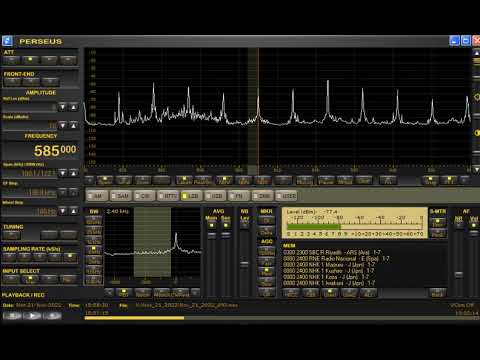Click down arrow at spectrum's right edge

pos(476,170)
